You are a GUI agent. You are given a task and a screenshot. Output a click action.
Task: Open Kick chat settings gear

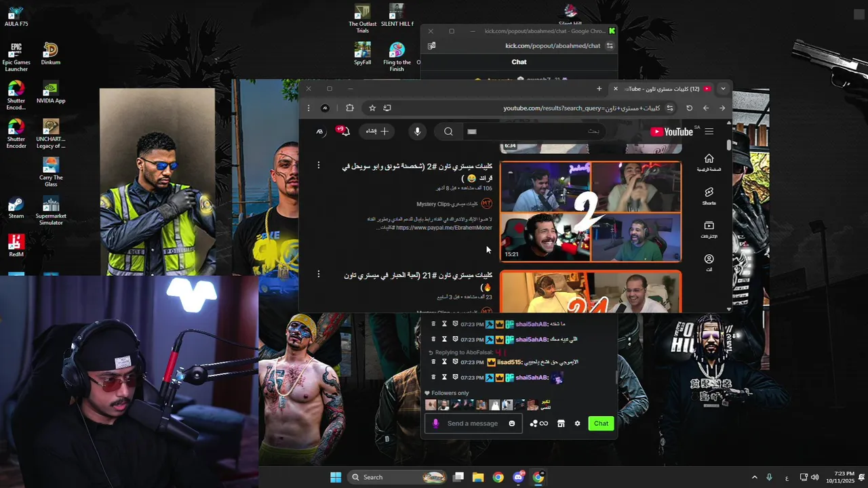click(x=577, y=424)
